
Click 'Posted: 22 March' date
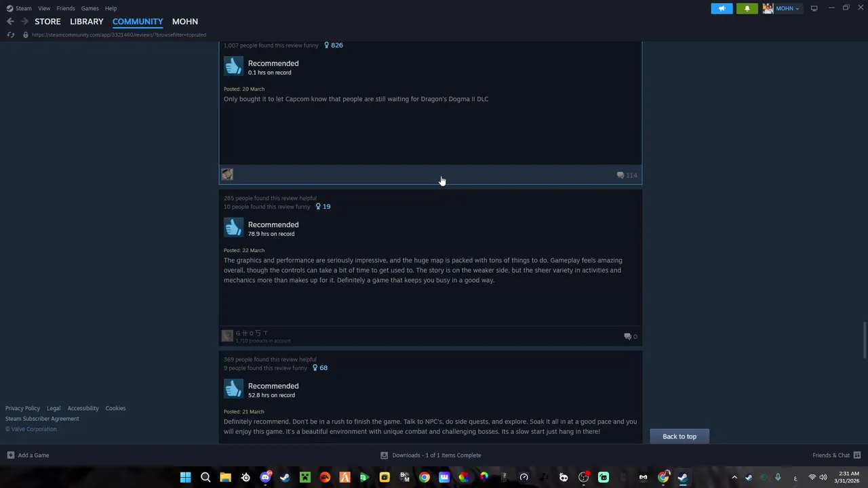coord(244,250)
